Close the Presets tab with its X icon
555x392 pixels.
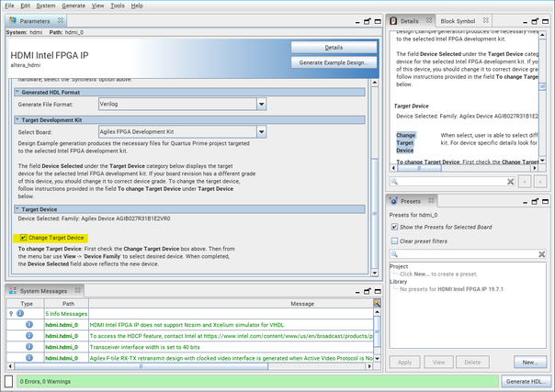(431, 200)
